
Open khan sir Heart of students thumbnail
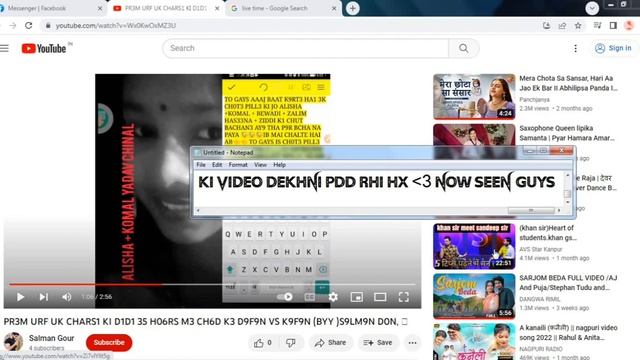(474, 246)
